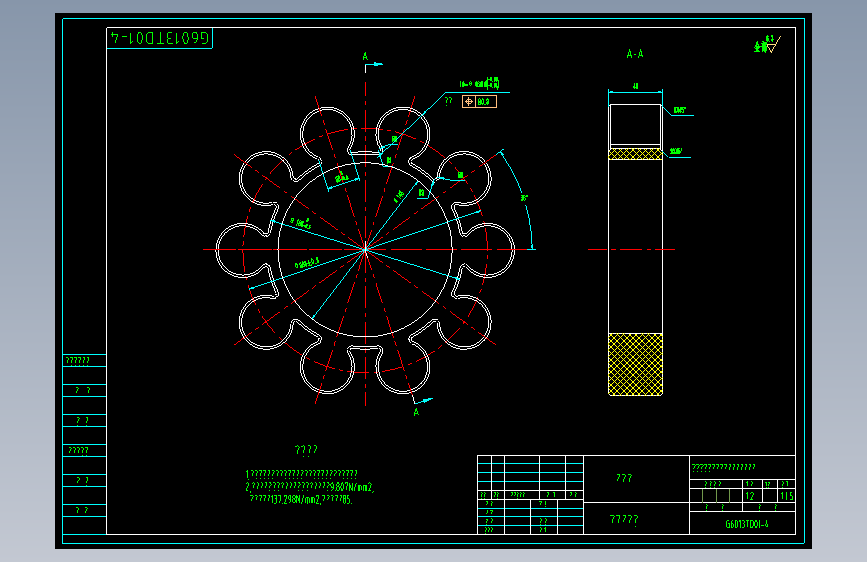867x562 pixels.
Task: Select the orange position tolerance frame
Action: pyautogui.click(x=479, y=101)
